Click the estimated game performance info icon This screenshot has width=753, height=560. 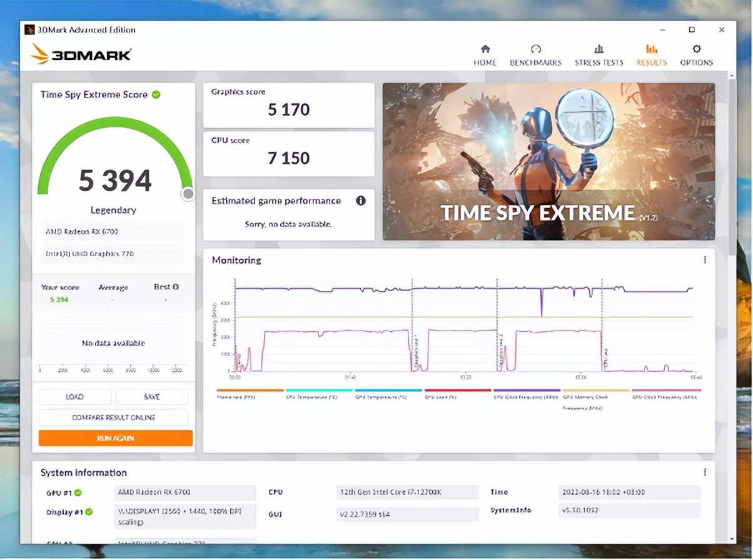[x=361, y=201]
